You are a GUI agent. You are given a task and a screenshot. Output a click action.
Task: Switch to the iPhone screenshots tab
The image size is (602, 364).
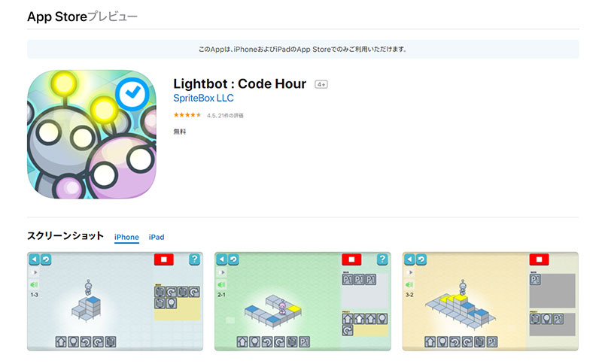point(126,237)
